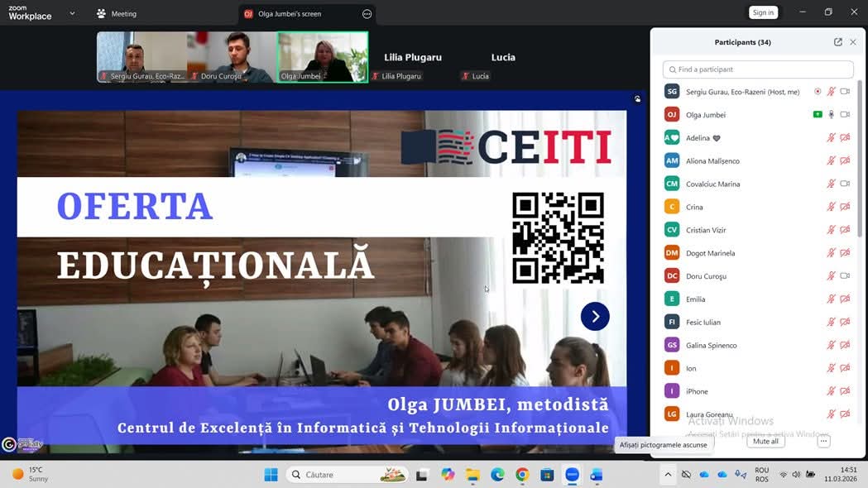Viewport: 868px width, 488px height.
Task: Toggle mic icon for Doru Curoşu
Action: [x=831, y=276]
